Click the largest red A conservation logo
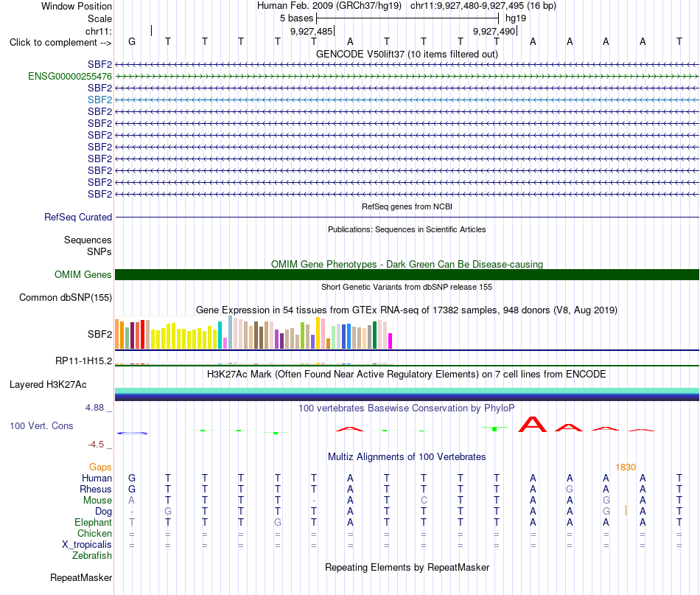Screen dimensions: 700x595 coord(533,425)
